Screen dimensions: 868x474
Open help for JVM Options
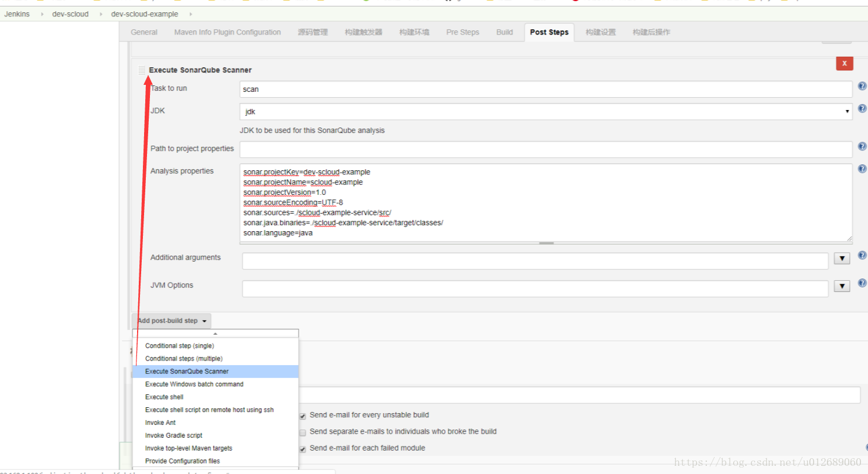click(862, 283)
